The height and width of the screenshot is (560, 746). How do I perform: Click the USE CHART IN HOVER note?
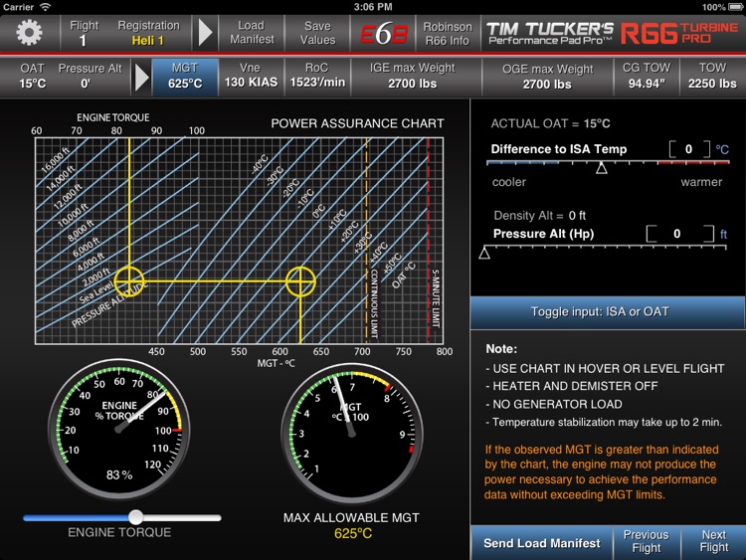605,368
